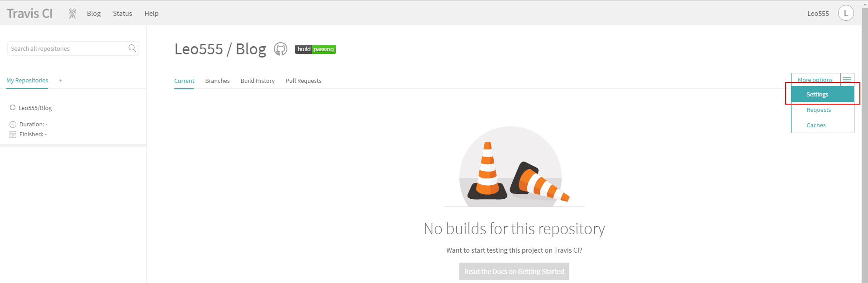The height and width of the screenshot is (283, 868).
Task: Add a repository with plus icon
Action: (61, 81)
